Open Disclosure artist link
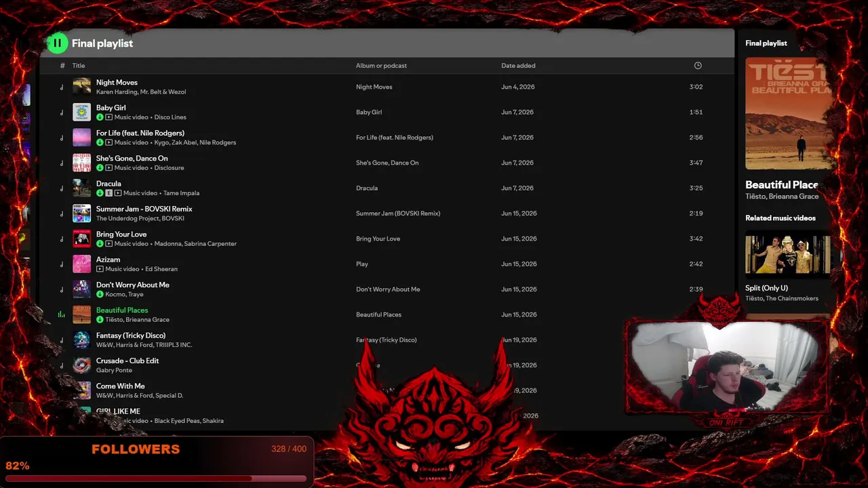This screenshot has height=488, width=868. click(x=169, y=168)
